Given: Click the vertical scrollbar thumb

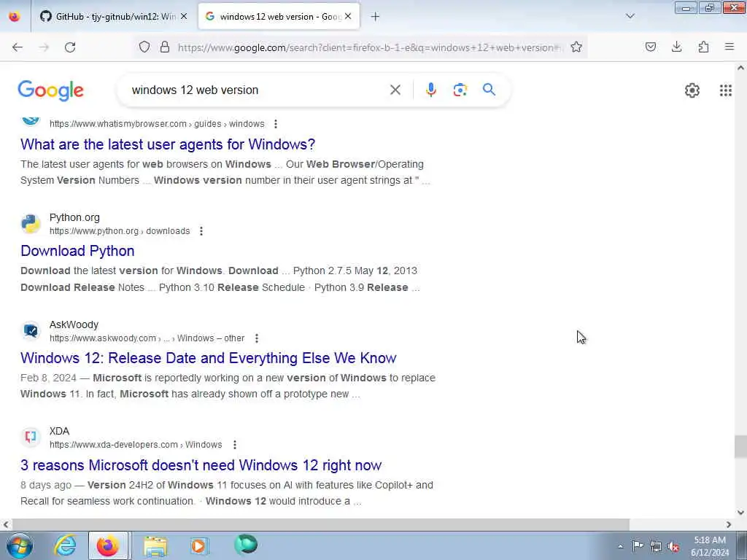Looking at the screenshot, I should click(740, 447).
